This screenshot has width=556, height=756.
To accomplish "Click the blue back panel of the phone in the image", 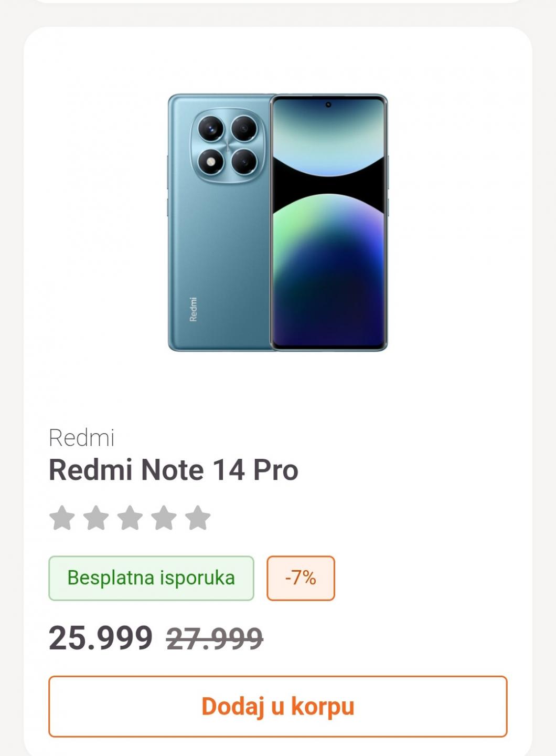I will click(220, 252).
